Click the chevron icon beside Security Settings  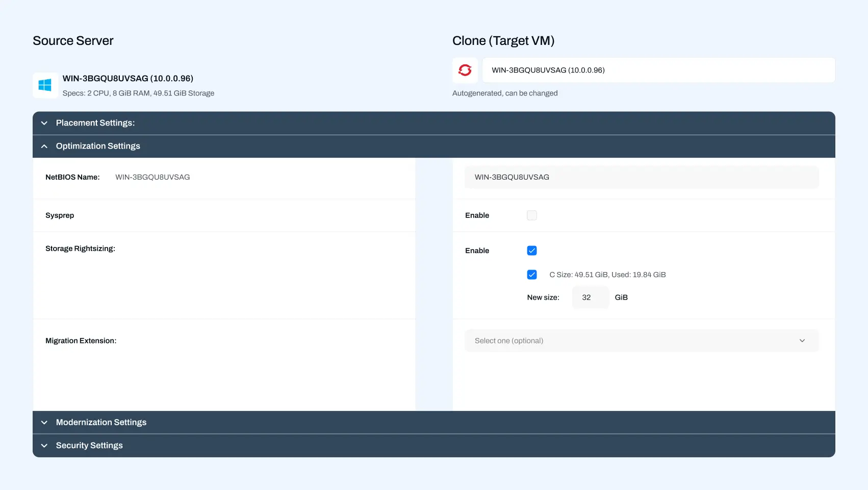pyautogui.click(x=44, y=446)
